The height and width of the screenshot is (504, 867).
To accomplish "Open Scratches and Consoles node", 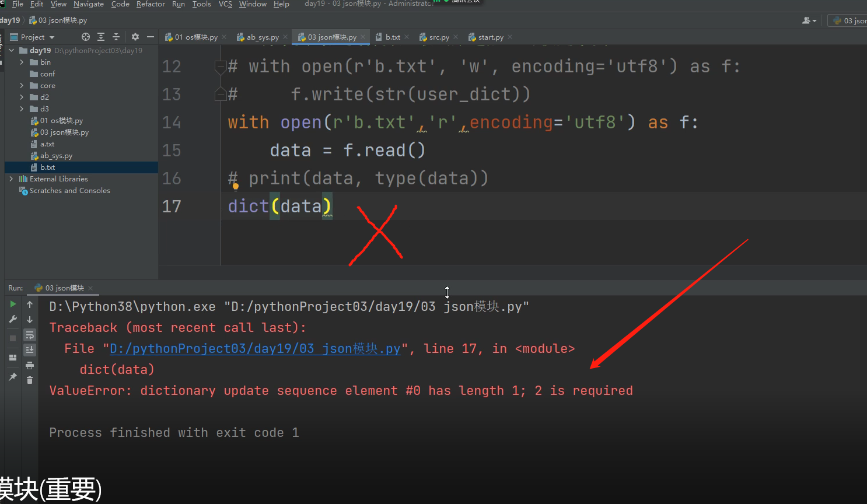I will click(69, 191).
